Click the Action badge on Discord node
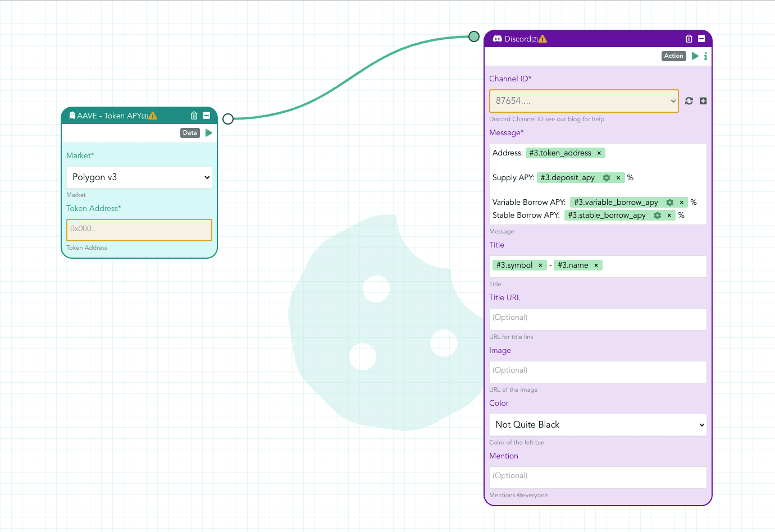Image resolution: width=775 pixels, height=532 pixels. [x=674, y=56]
